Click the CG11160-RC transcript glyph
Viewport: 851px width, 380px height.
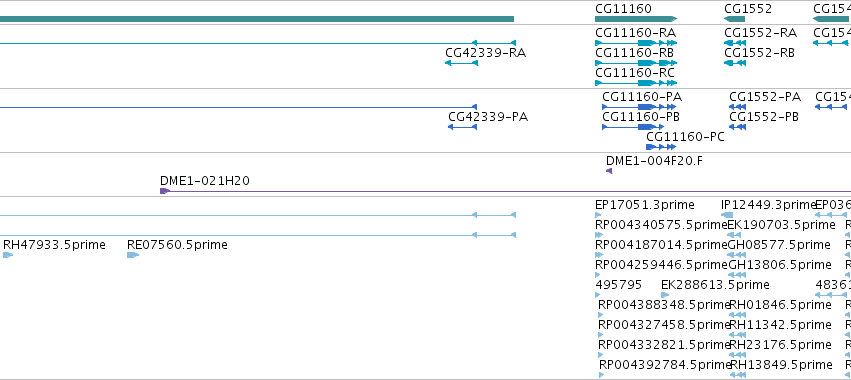coord(636,83)
